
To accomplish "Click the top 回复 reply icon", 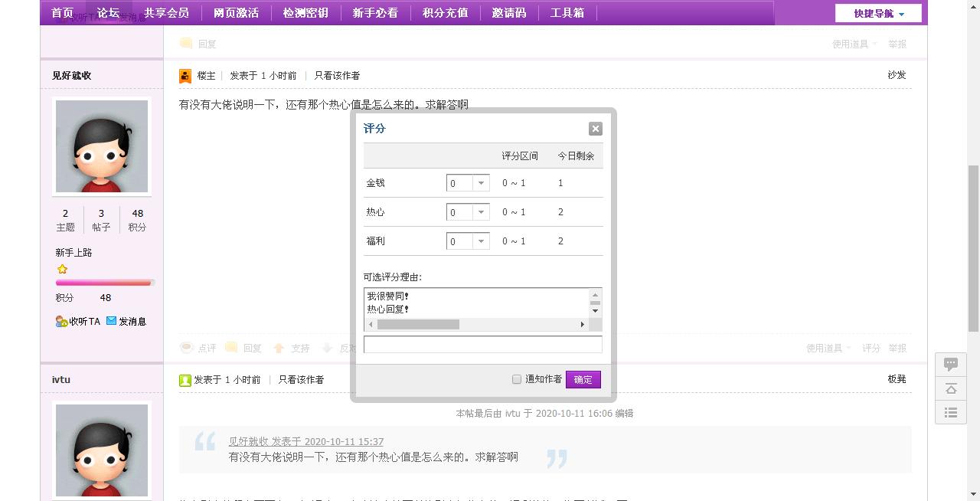I will click(186, 44).
